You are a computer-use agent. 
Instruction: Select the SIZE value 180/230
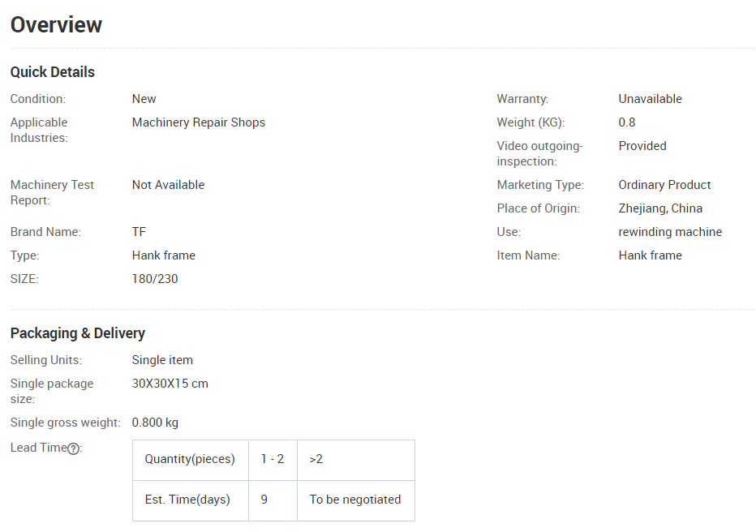pyautogui.click(x=155, y=279)
